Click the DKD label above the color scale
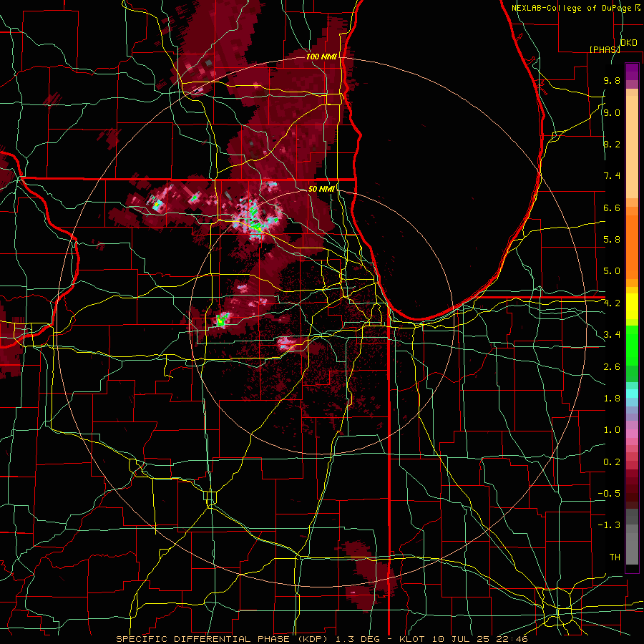644x644 pixels. pyautogui.click(x=628, y=43)
